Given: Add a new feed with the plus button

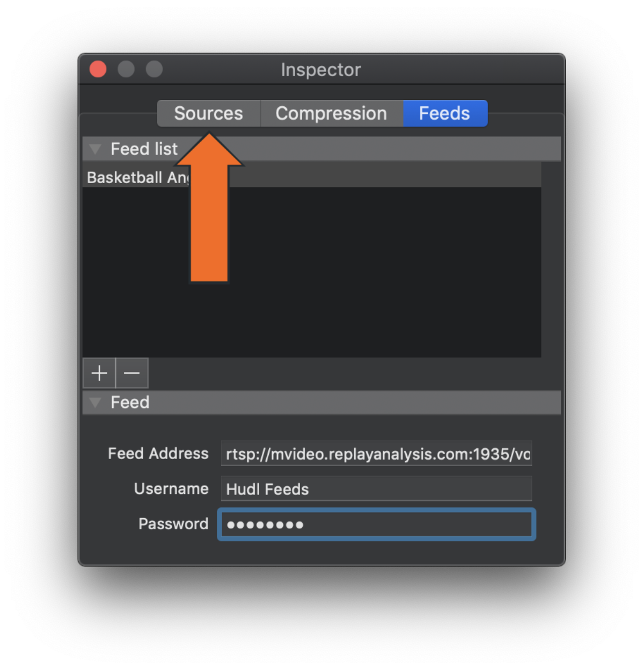Looking at the screenshot, I should click(x=99, y=373).
